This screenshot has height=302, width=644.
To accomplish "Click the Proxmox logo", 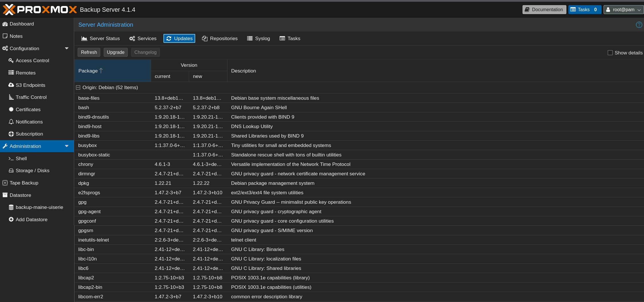I will (40, 9).
